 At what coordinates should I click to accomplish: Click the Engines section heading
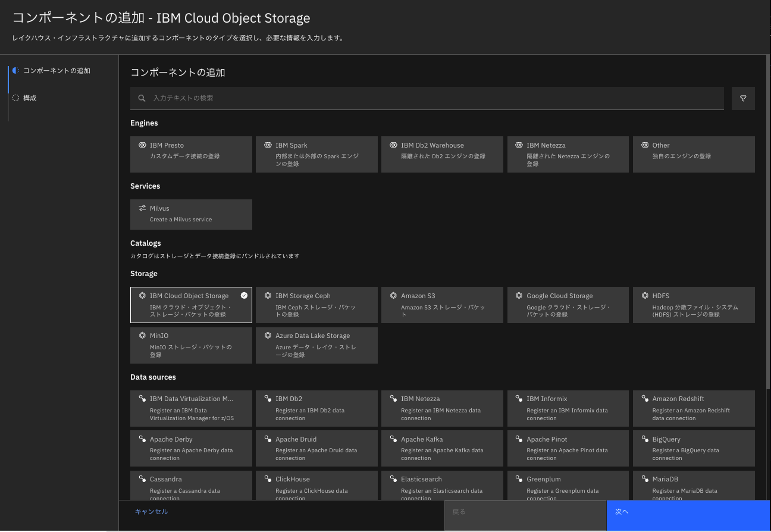(144, 123)
